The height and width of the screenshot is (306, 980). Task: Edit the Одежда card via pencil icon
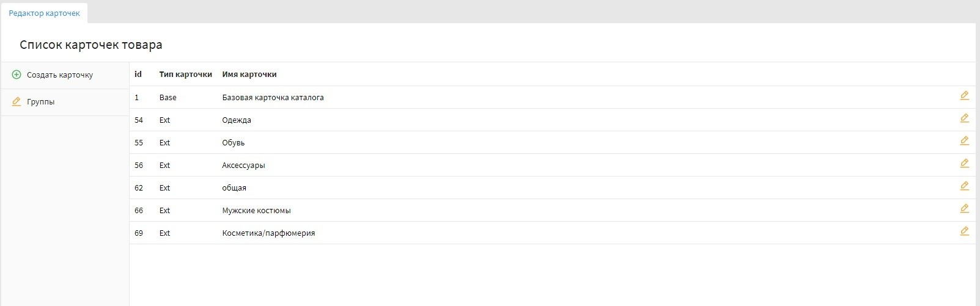pos(964,118)
